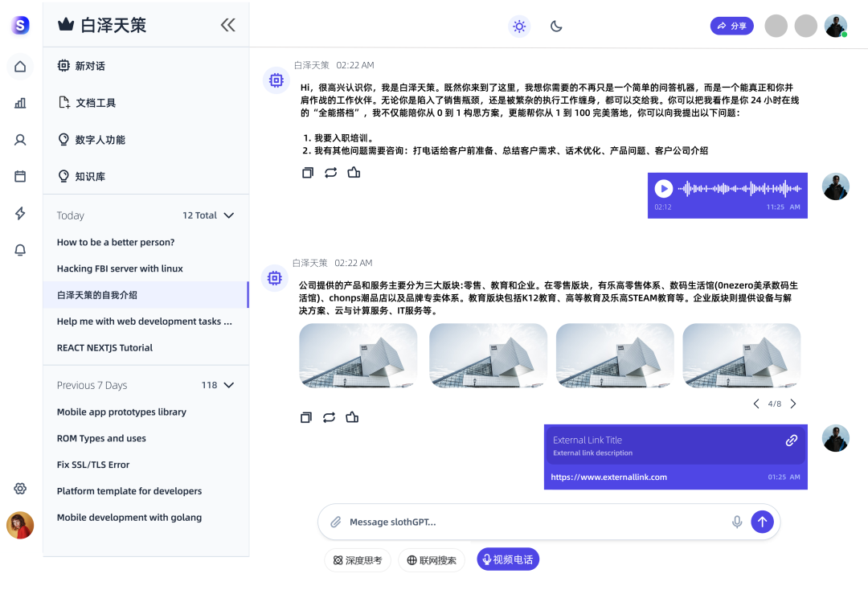Copy the first assistant message
The width and height of the screenshot is (868, 590).
tap(307, 172)
